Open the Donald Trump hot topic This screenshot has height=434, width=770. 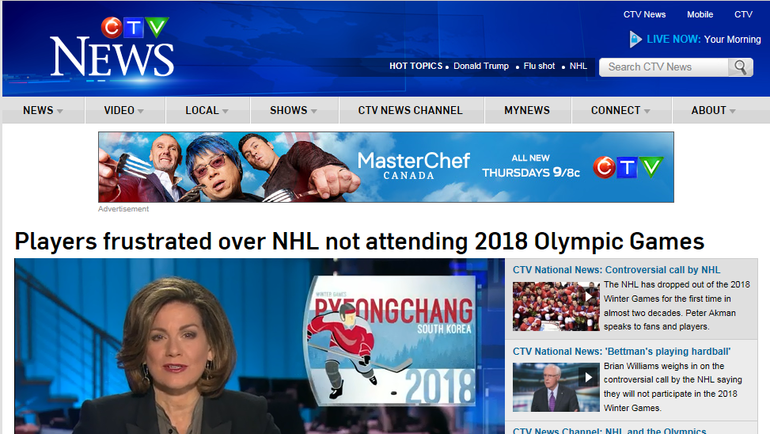481,66
